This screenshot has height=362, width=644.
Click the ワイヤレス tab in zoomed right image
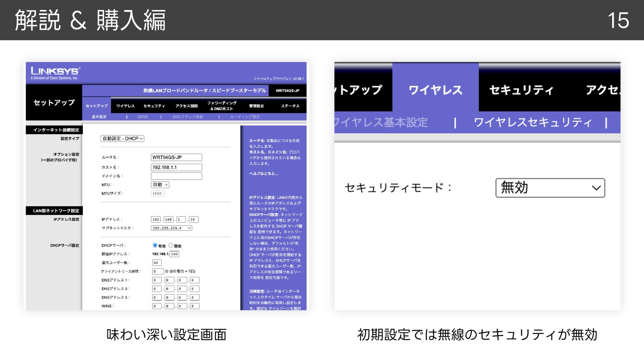[435, 90]
